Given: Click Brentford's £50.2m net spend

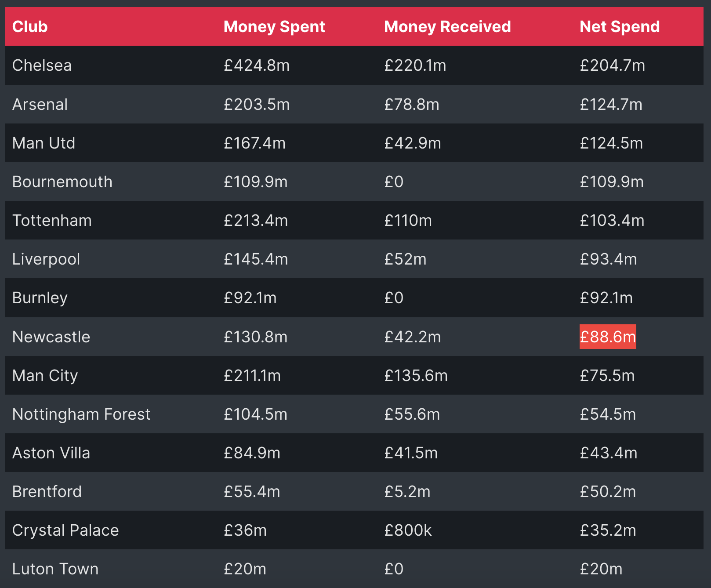Looking at the screenshot, I should coord(608,492).
